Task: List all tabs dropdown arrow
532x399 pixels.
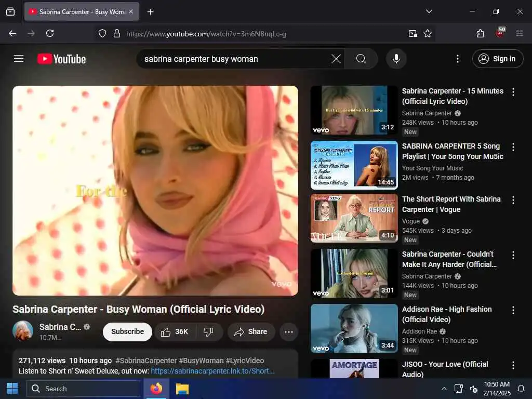Action: 429,11
